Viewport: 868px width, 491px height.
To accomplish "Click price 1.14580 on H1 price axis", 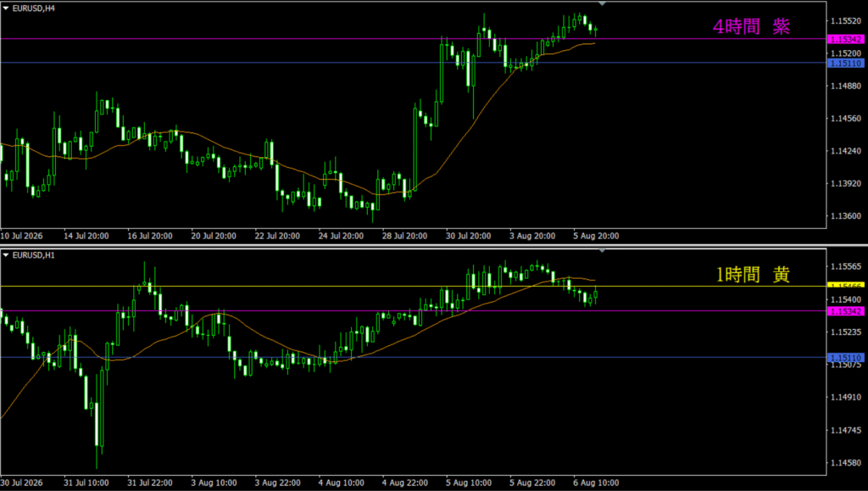I will pos(845,463).
